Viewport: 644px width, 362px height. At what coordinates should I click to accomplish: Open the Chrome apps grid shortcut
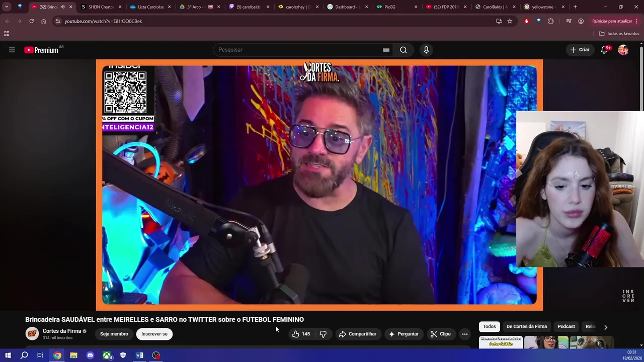coord(7,33)
